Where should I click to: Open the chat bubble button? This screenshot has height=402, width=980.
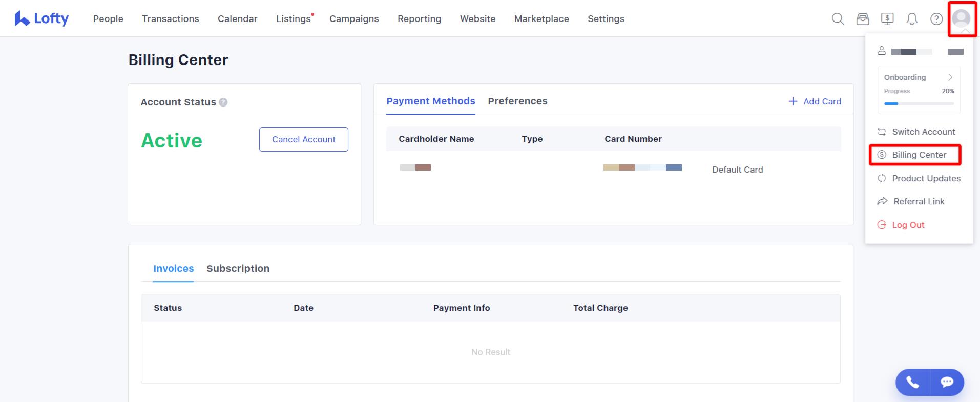point(947,382)
